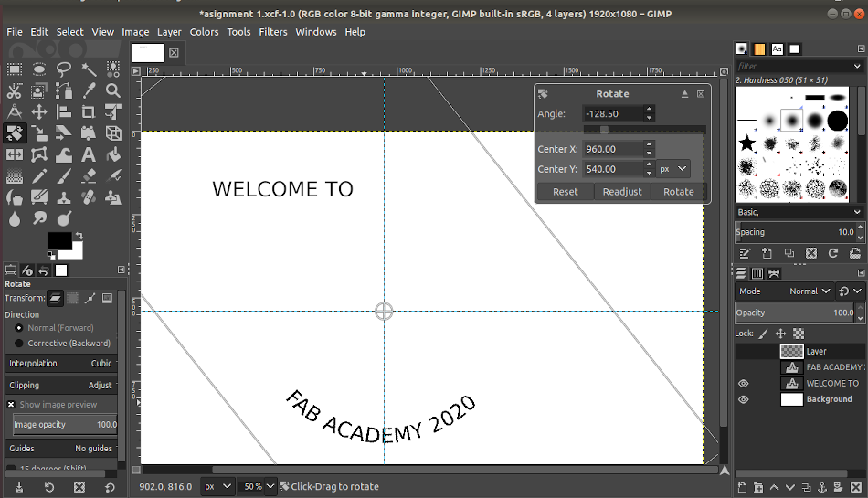The width and height of the screenshot is (868, 498).
Task: Open the Colors menu
Action: (x=205, y=32)
